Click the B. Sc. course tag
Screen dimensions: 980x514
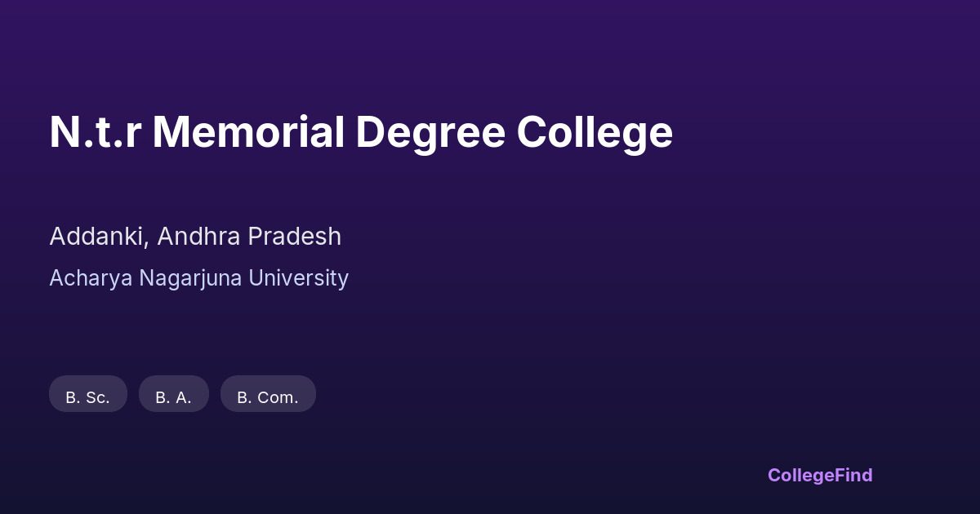tap(88, 394)
